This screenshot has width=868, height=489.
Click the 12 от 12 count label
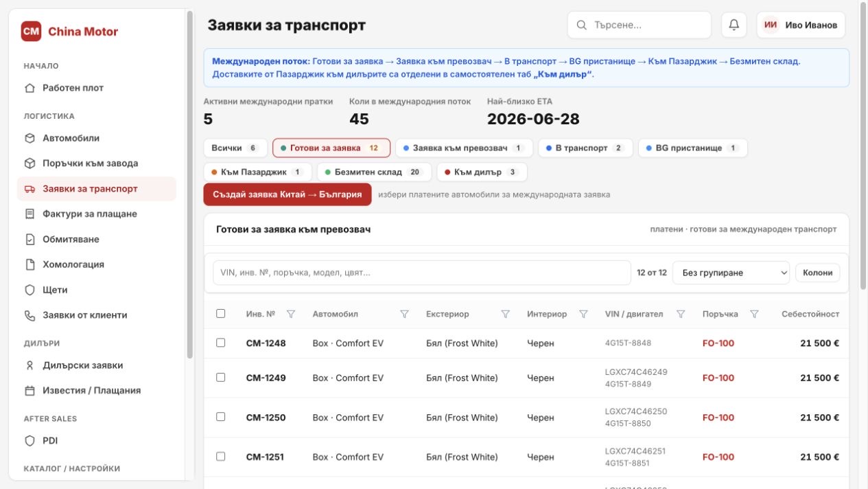[x=652, y=273]
